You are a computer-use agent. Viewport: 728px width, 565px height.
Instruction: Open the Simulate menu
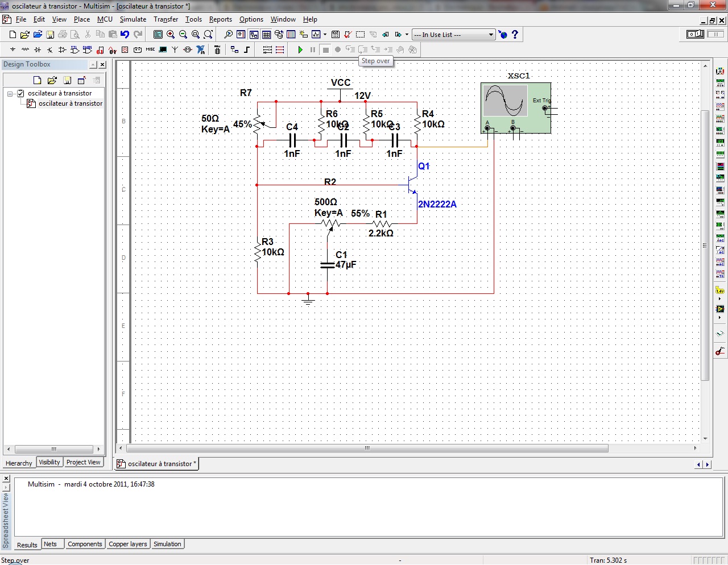(x=133, y=19)
